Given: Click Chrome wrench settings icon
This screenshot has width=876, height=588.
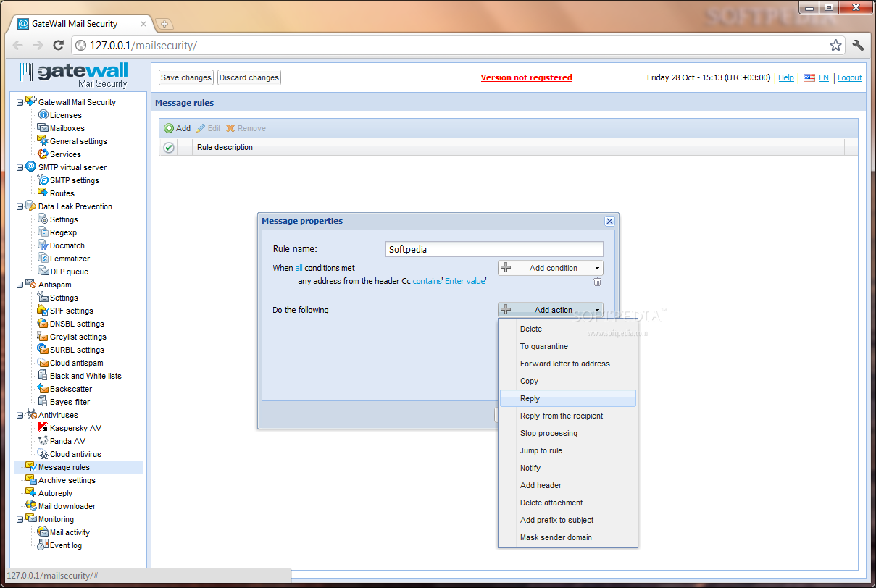Looking at the screenshot, I should [858, 46].
